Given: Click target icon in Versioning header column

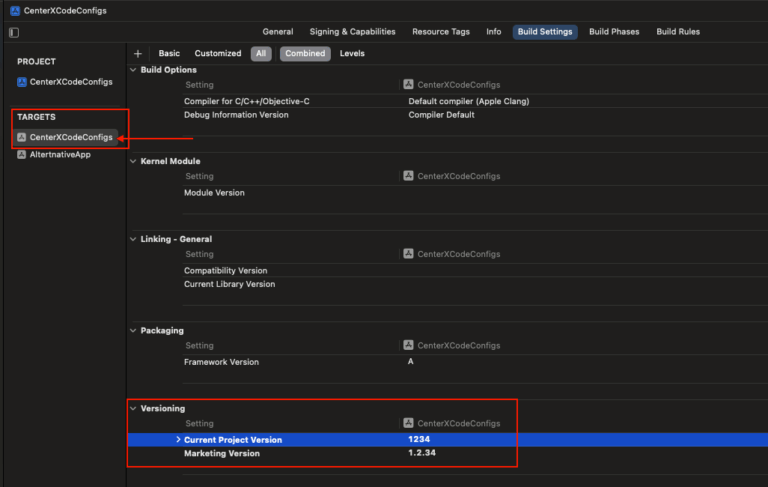Looking at the screenshot, I should 408,423.
